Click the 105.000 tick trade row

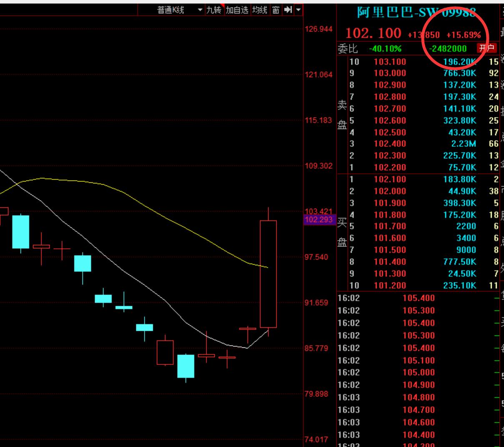click(x=418, y=372)
